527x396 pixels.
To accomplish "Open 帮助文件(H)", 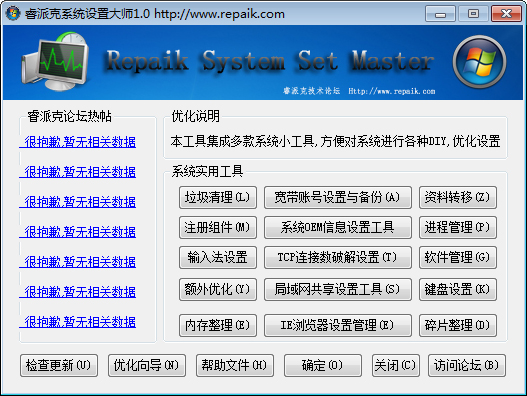I will point(235,365).
